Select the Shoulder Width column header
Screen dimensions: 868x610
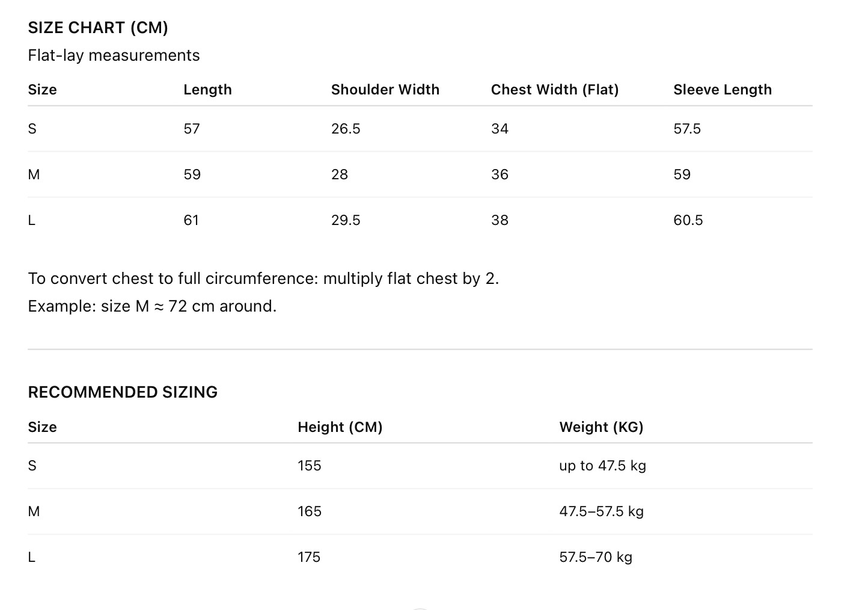(385, 90)
